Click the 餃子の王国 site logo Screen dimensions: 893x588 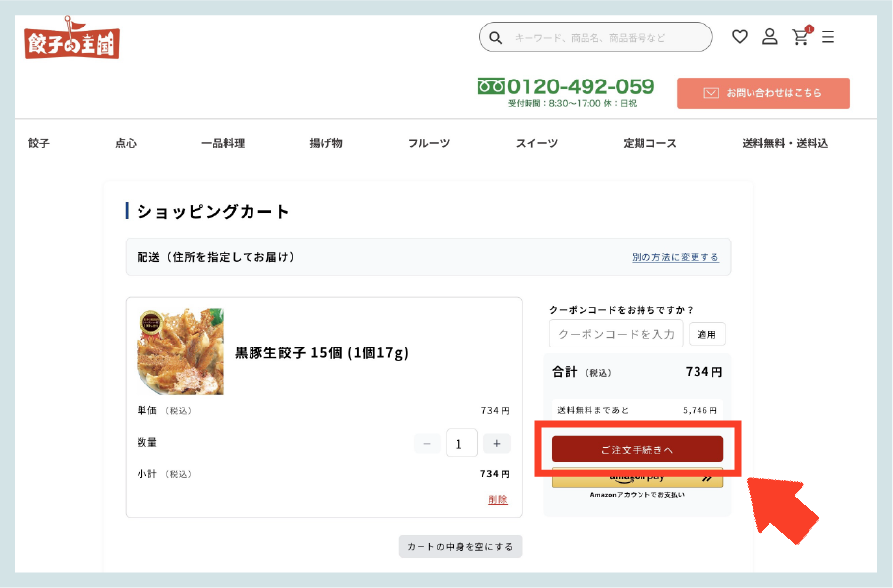[x=72, y=37]
